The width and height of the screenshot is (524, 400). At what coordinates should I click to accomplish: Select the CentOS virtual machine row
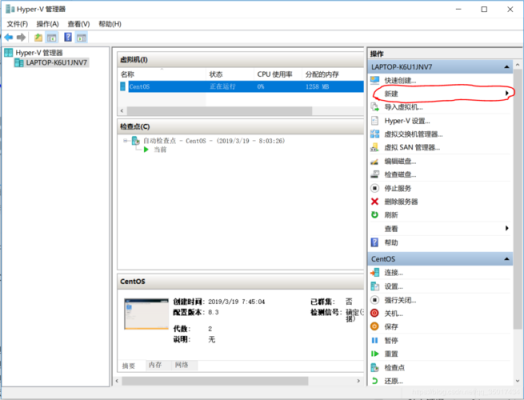242,87
